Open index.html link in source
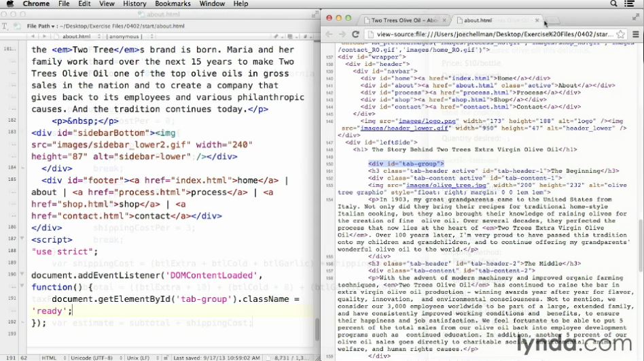644x361 pixels. click(471, 78)
